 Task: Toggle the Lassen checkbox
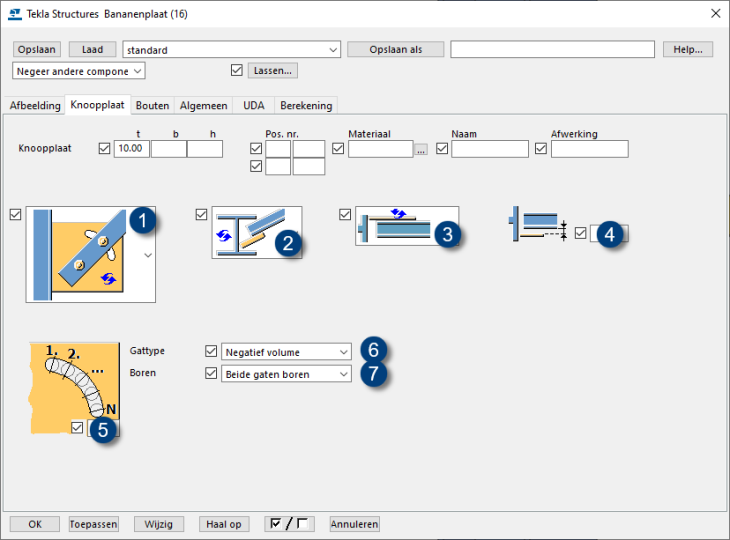237,71
